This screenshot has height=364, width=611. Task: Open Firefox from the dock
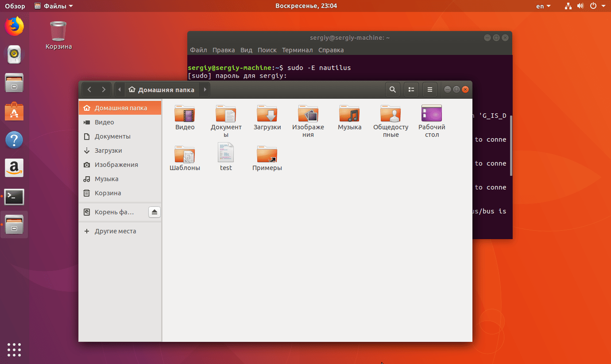[14, 26]
